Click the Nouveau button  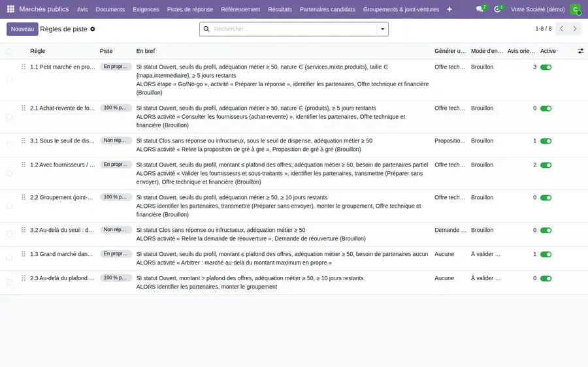pos(22,29)
